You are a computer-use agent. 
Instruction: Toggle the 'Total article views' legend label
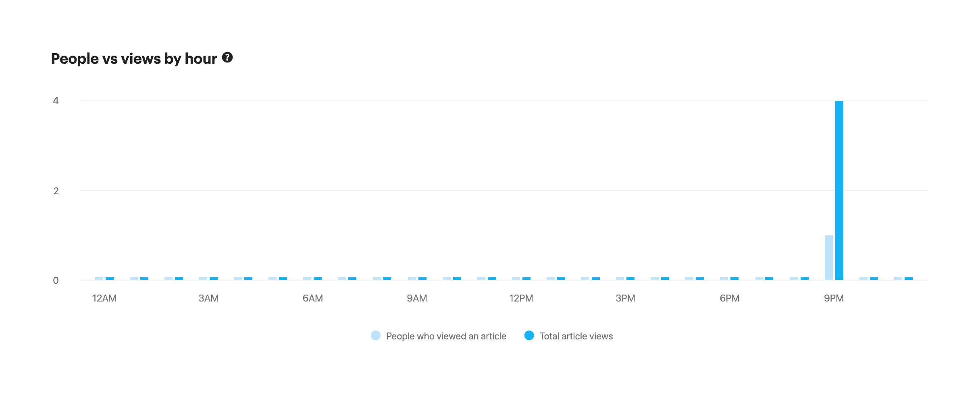(x=576, y=336)
